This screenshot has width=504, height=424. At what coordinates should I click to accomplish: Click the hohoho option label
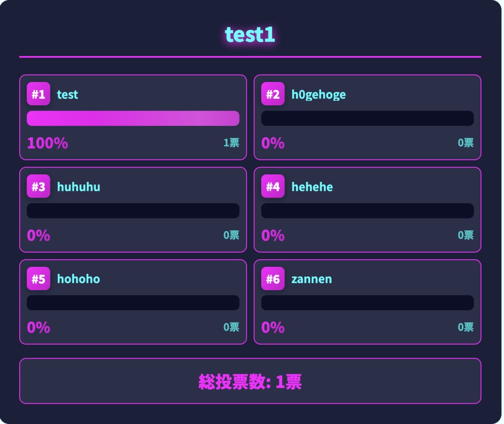point(79,279)
